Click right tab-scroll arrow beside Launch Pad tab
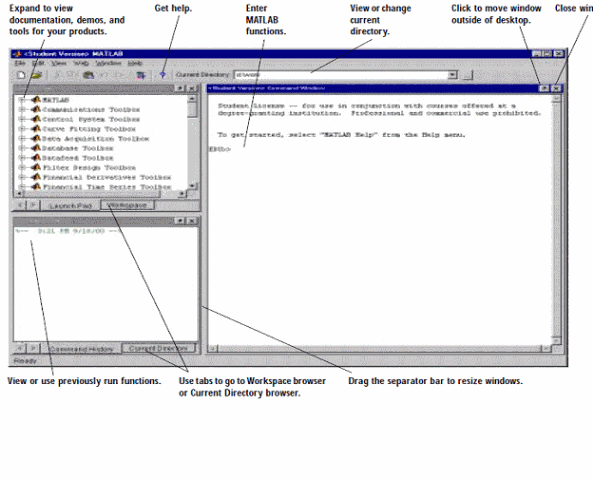This screenshot has width=593, height=480. point(33,205)
